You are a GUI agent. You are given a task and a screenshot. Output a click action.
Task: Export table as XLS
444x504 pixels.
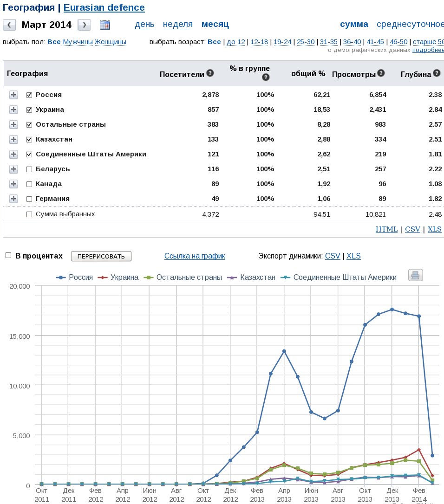[x=435, y=229]
